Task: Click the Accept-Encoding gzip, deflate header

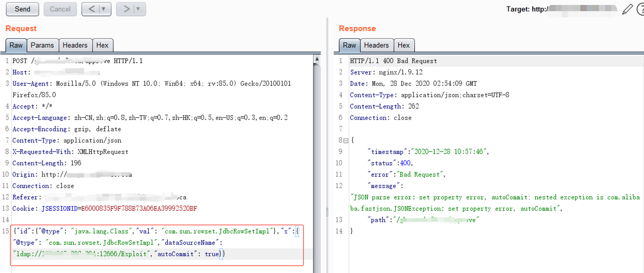Action: pyautogui.click(x=67, y=129)
